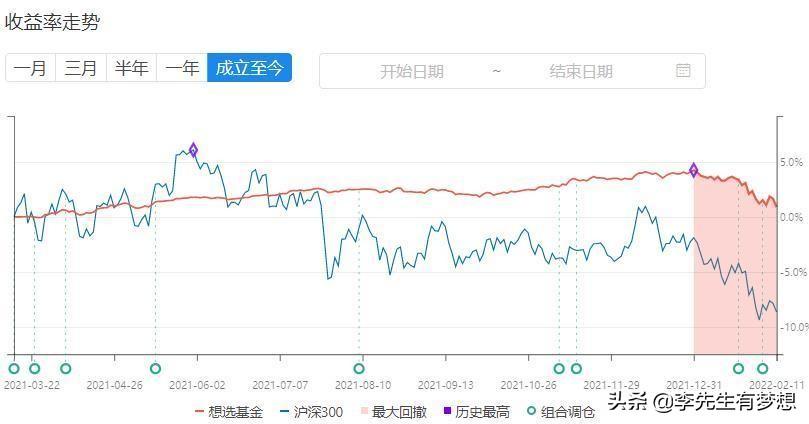Open calendar icon in date range picker
Image resolution: width=809 pixels, height=424 pixels.
(x=684, y=71)
